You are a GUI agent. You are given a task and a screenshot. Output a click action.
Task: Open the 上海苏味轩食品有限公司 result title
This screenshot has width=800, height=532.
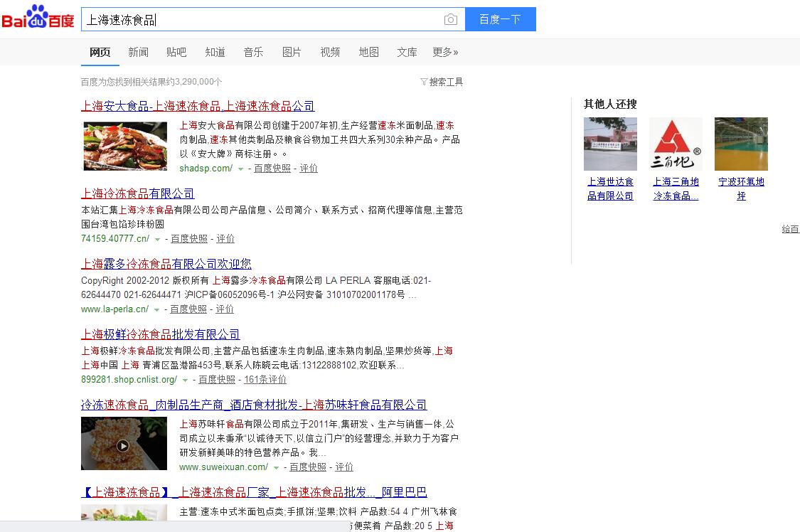254,405
